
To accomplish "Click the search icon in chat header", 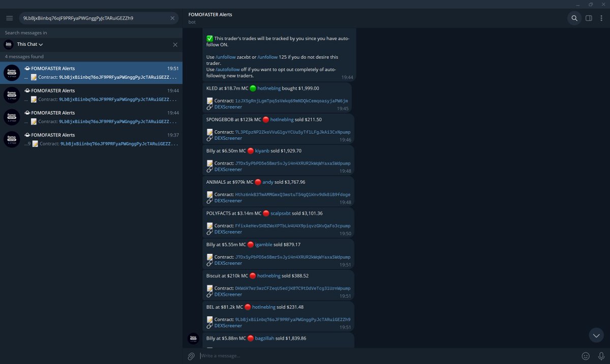I will point(574,18).
